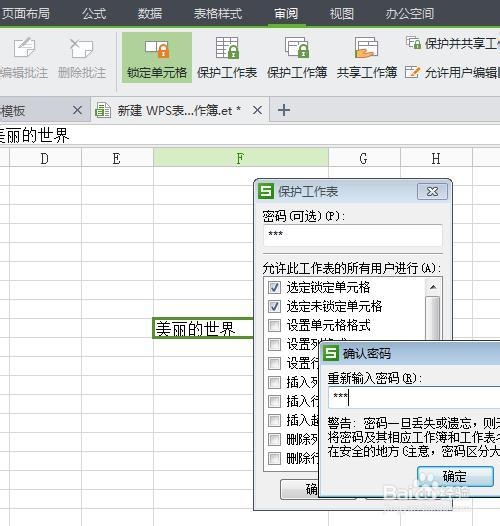500x526 pixels.
Task: Select column header E
Action: pos(117,158)
